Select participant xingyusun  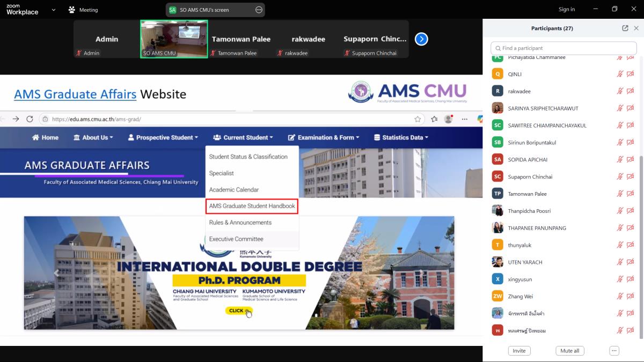(563, 279)
